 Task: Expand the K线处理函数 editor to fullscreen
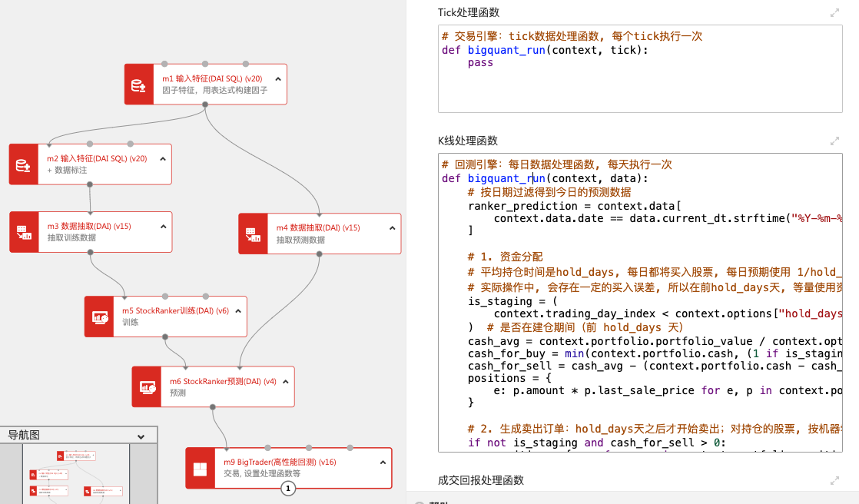834,141
